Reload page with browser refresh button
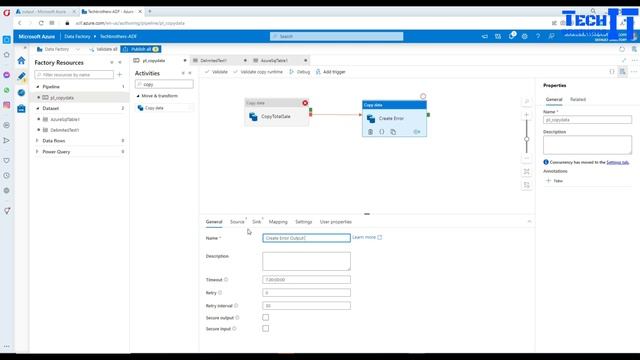 tap(41, 23)
